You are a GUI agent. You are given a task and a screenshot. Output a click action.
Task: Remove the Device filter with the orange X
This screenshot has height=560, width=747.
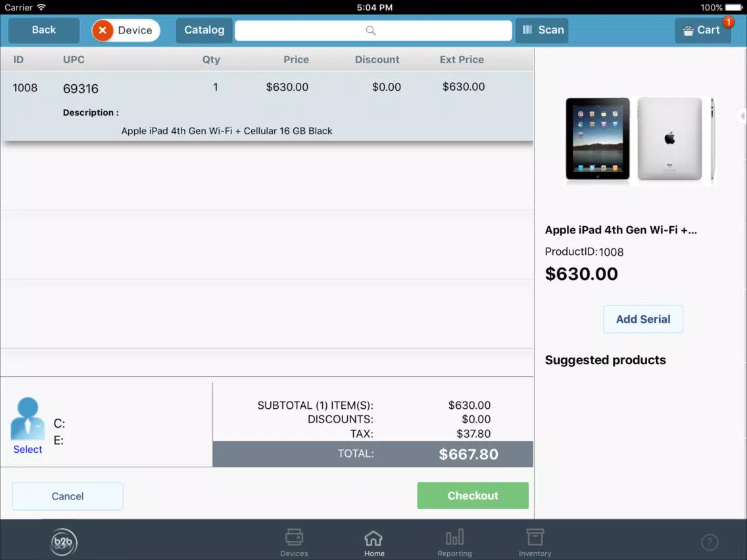(103, 30)
